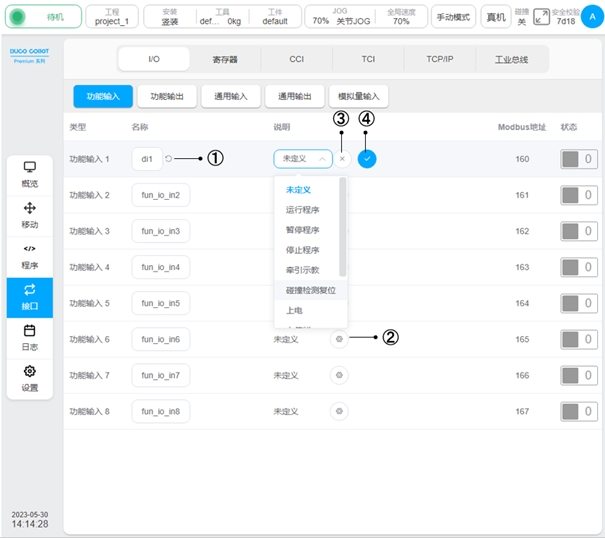Viewport: 605px width, 538px height.
Task: Choose 碰撞检测复位 in the dropdown list
Action: tap(311, 290)
